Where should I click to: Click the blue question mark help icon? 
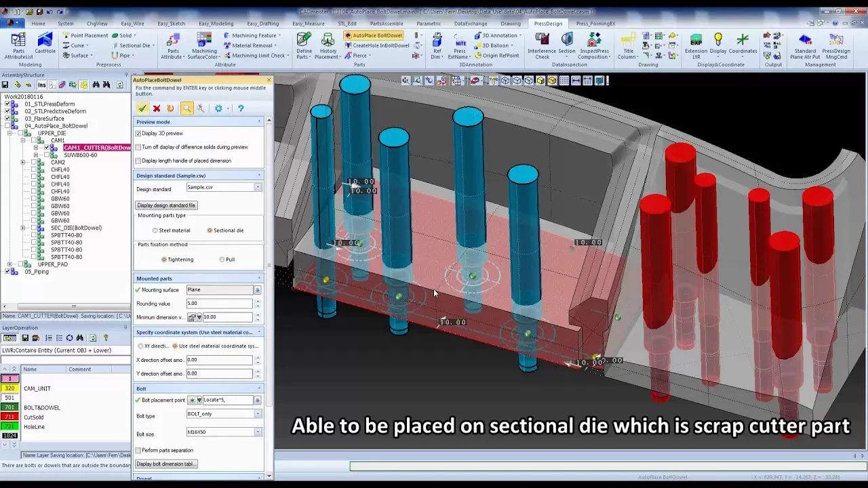point(240,108)
